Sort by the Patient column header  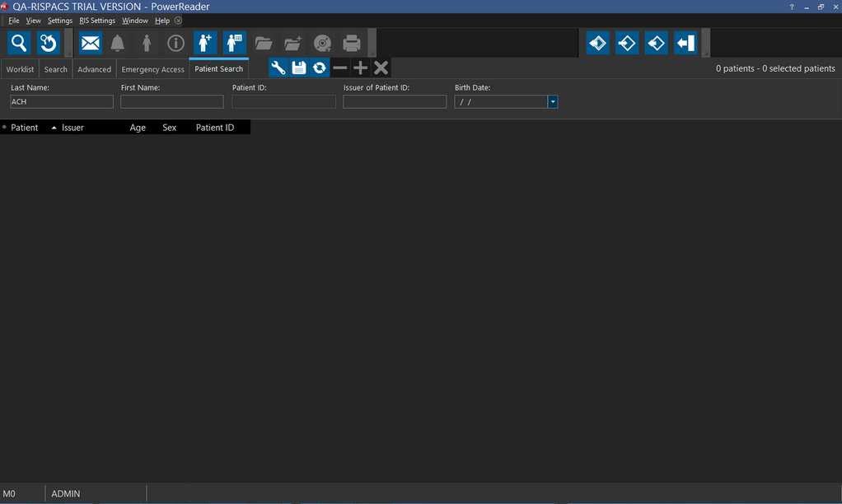click(x=25, y=128)
